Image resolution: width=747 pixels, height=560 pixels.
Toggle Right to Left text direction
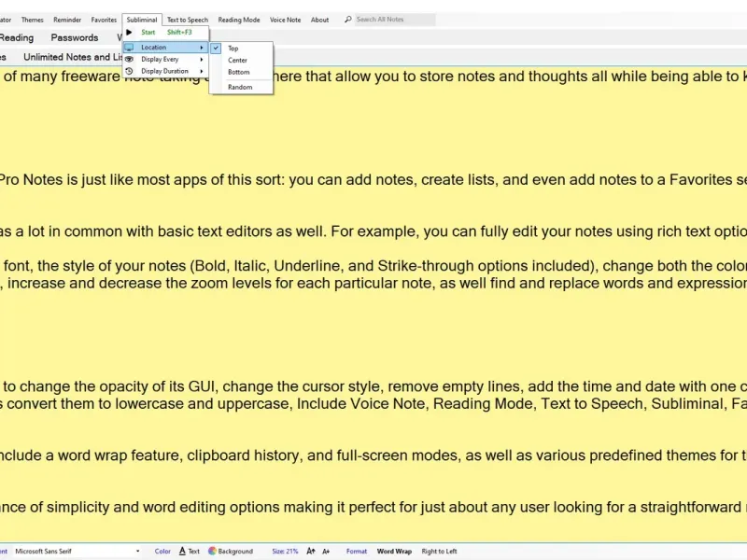pos(439,551)
